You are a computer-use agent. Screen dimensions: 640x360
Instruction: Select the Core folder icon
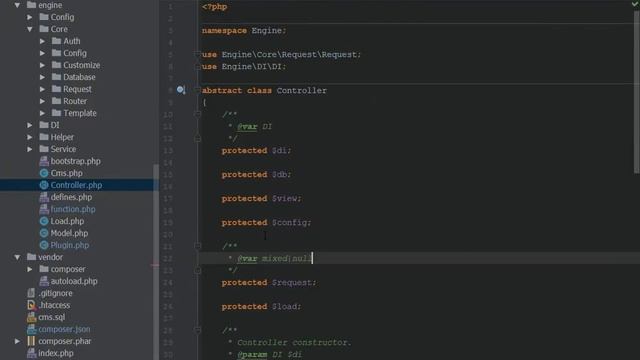coord(44,29)
